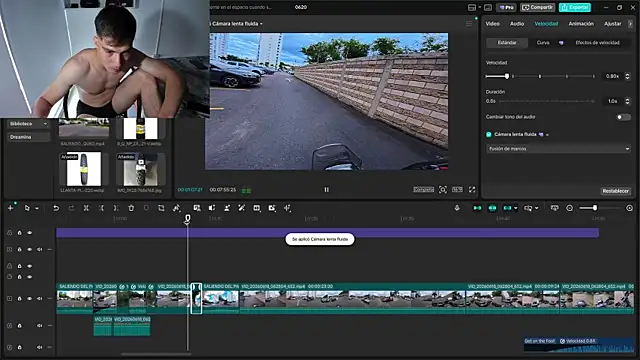Image resolution: width=640 pixels, height=360 pixels.
Task: Click the microphone voice record icon
Action: (x=457, y=208)
